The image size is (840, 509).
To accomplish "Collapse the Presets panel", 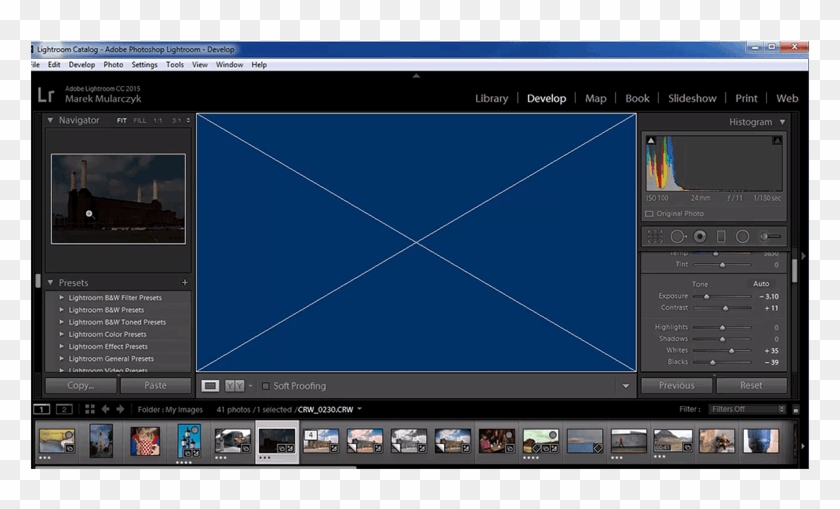I will [x=50, y=282].
